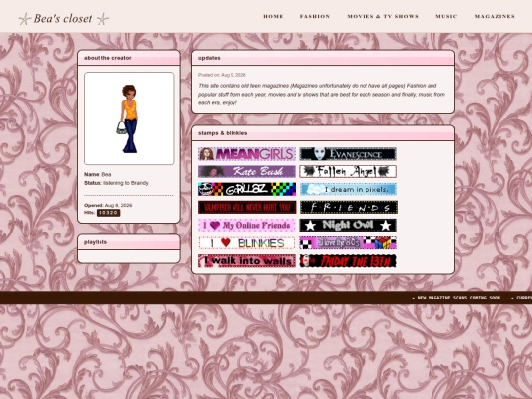
Task: Click the Evanescence blinkie
Action: tap(348, 154)
